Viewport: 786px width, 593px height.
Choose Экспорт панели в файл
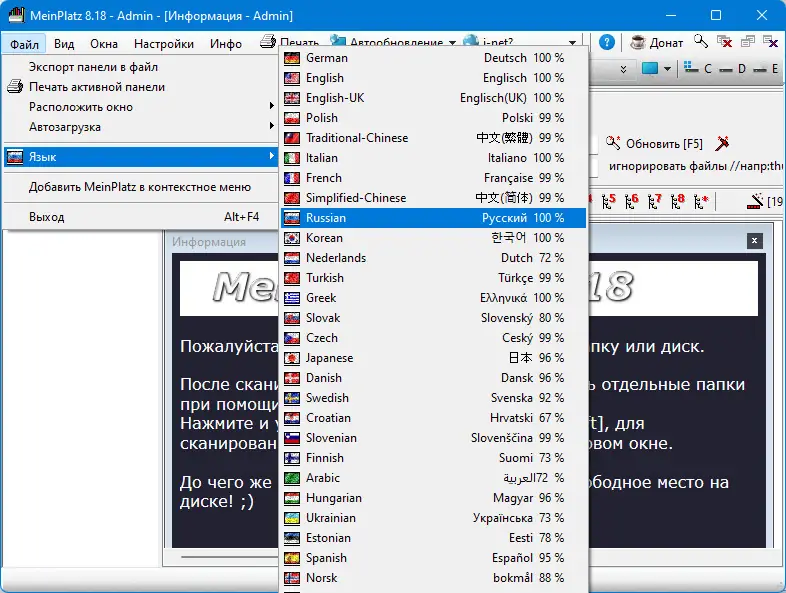tap(140, 67)
